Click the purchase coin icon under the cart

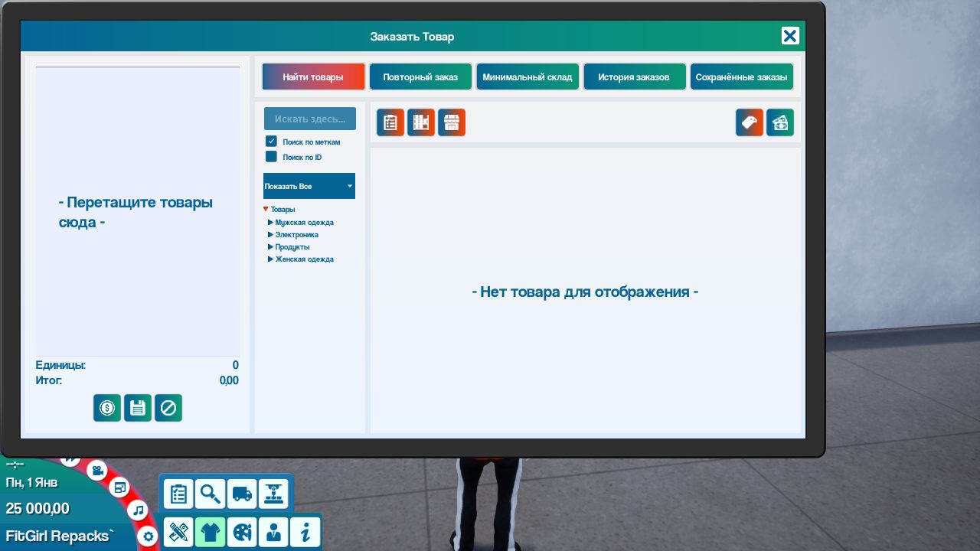107,408
